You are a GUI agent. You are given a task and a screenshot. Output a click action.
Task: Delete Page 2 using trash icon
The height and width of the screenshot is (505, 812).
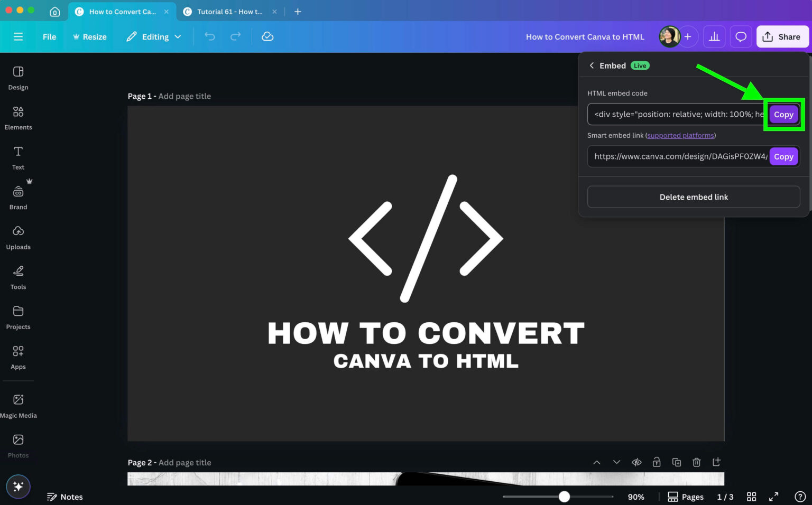pos(696,462)
